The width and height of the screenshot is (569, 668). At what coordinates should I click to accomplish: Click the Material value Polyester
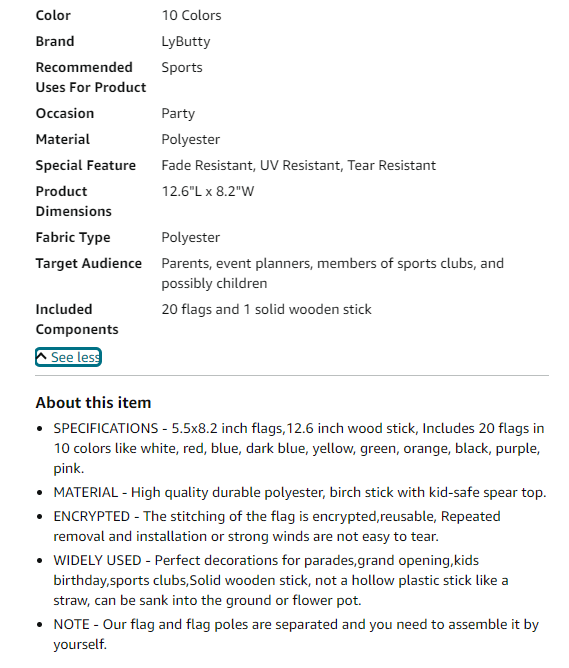click(190, 140)
